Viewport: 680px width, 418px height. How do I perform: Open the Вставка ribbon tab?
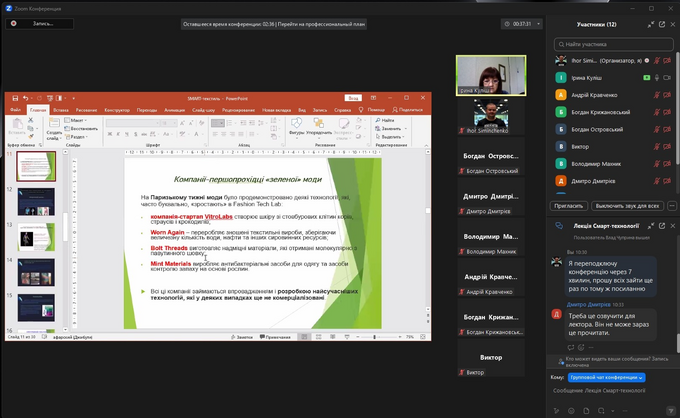tap(62, 110)
